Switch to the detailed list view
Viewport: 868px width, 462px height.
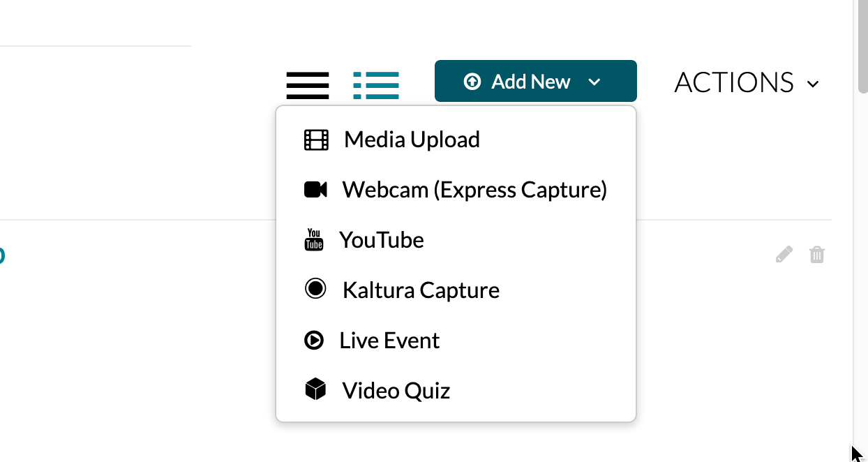point(376,85)
